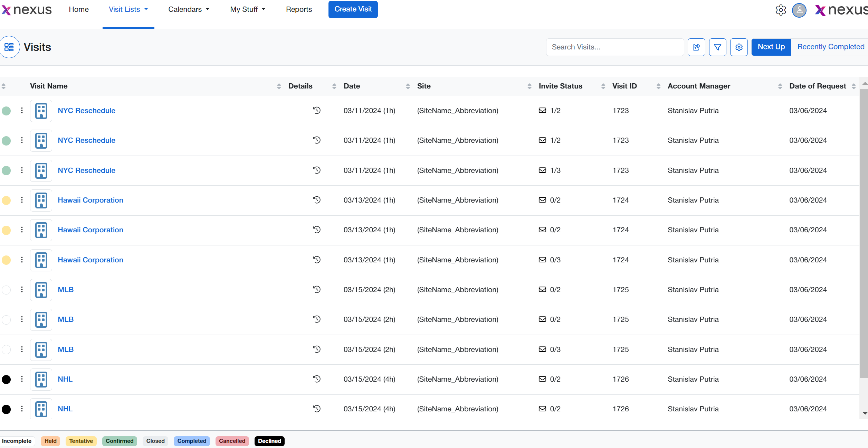Switch to the Recently Completed tab
This screenshot has width=868, height=448.
click(830, 47)
